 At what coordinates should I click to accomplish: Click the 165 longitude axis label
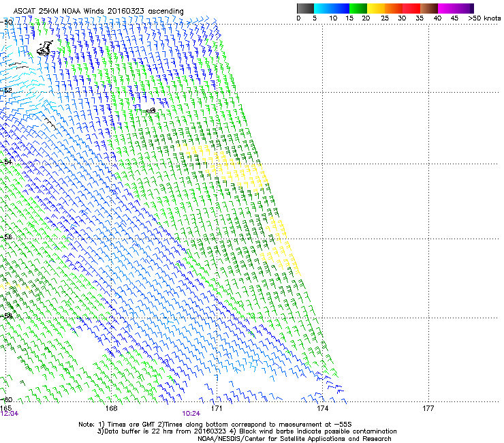coord(5,408)
